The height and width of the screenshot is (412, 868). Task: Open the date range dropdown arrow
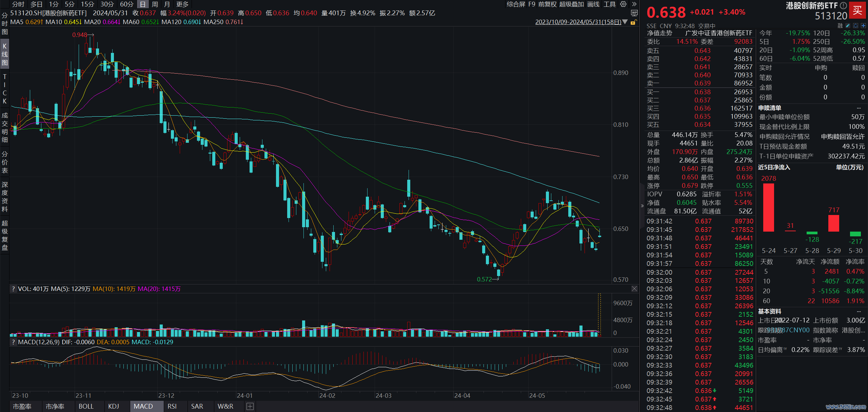(x=625, y=22)
